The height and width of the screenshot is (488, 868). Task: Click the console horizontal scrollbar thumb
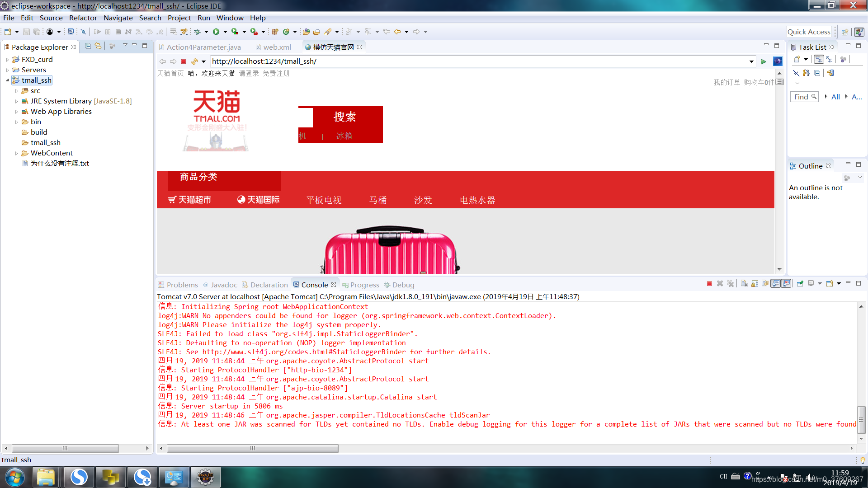click(x=252, y=448)
